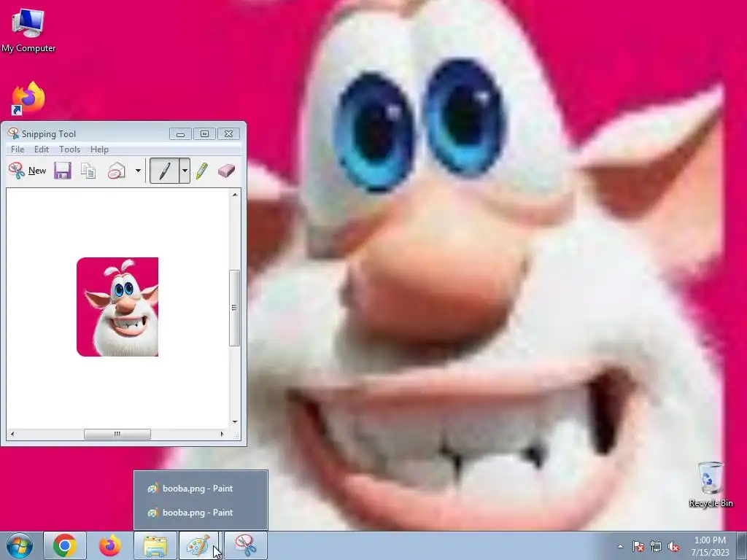747x560 pixels.
Task: Select the yellow Highlighter tool
Action: point(201,171)
